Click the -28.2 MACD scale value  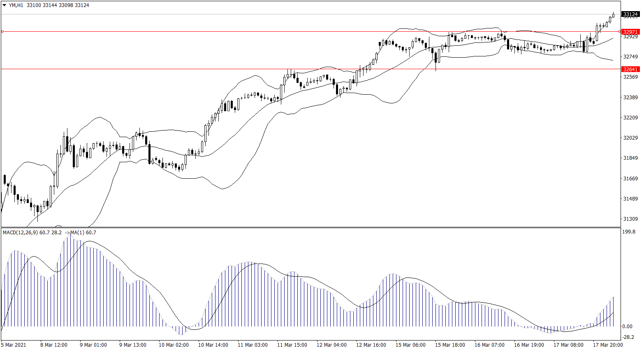(x=629, y=336)
